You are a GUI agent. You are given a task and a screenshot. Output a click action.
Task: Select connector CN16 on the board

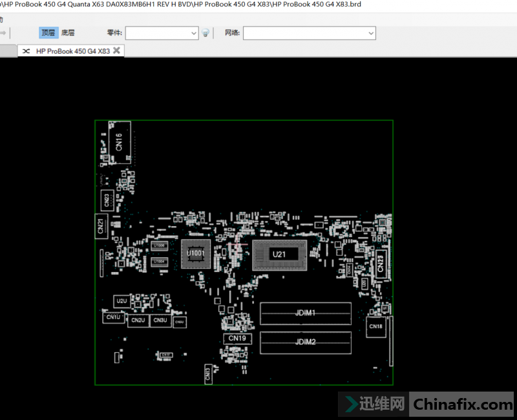[119, 142]
